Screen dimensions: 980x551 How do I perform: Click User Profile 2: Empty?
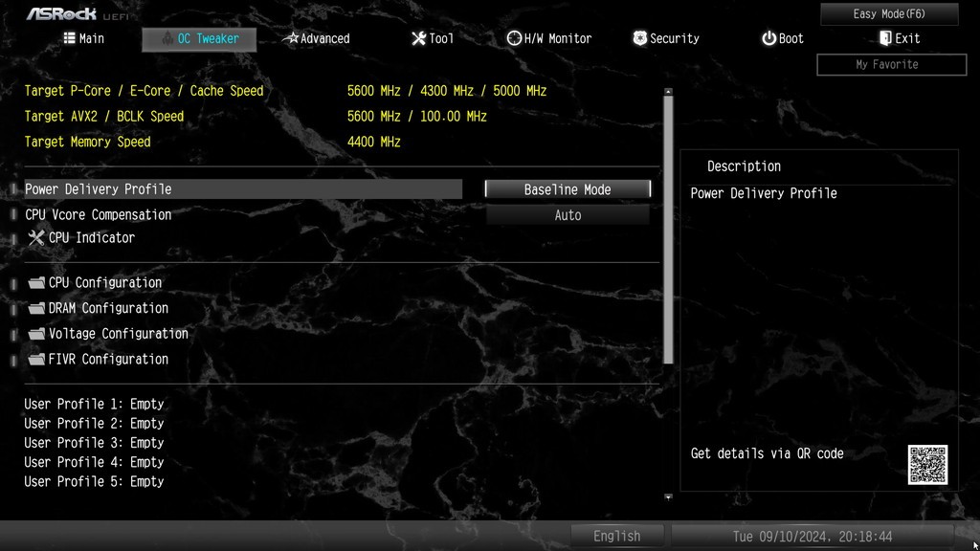[94, 424]
